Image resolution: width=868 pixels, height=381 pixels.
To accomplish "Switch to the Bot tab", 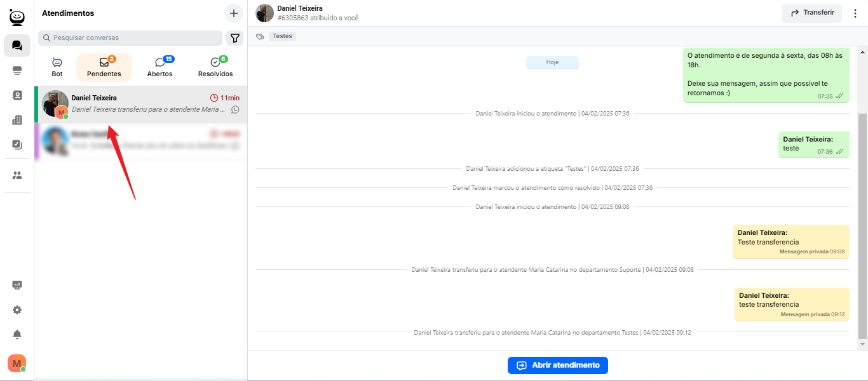I will click(x=57, y=67).
